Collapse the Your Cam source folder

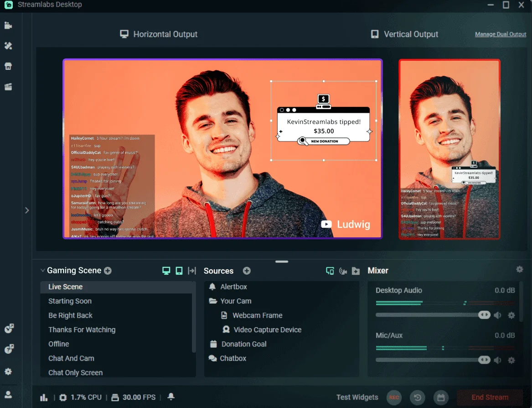tap(212, 301)
